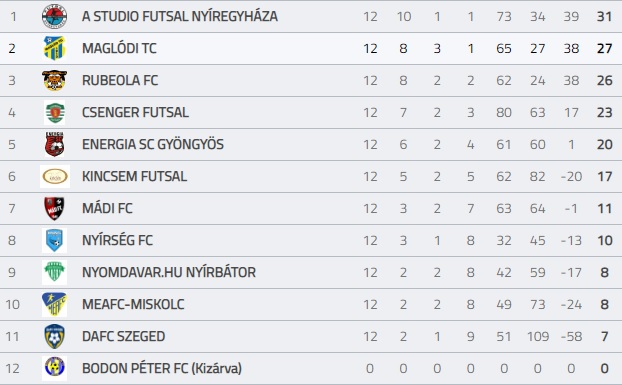Select the CSENGER FUTSAL team name
Image resolution: width=622 pixels, height=385 pixels.
[x=135, y=113]
